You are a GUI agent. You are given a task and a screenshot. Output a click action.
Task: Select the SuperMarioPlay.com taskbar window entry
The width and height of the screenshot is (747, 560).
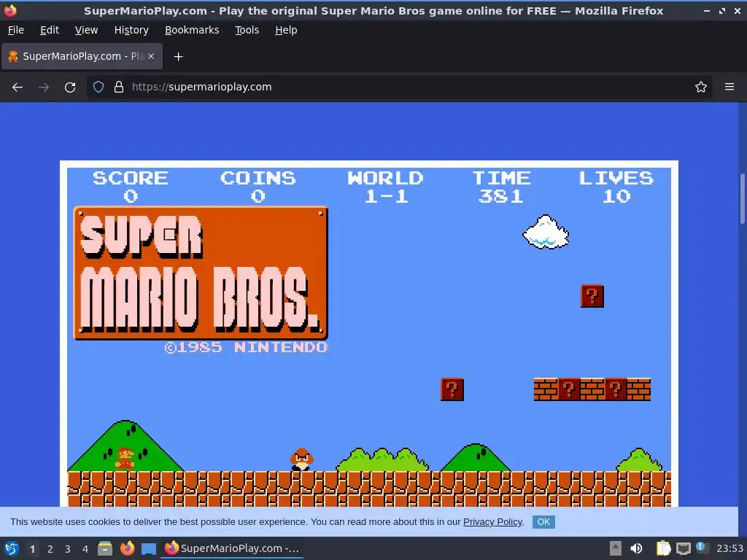(232, 548)
